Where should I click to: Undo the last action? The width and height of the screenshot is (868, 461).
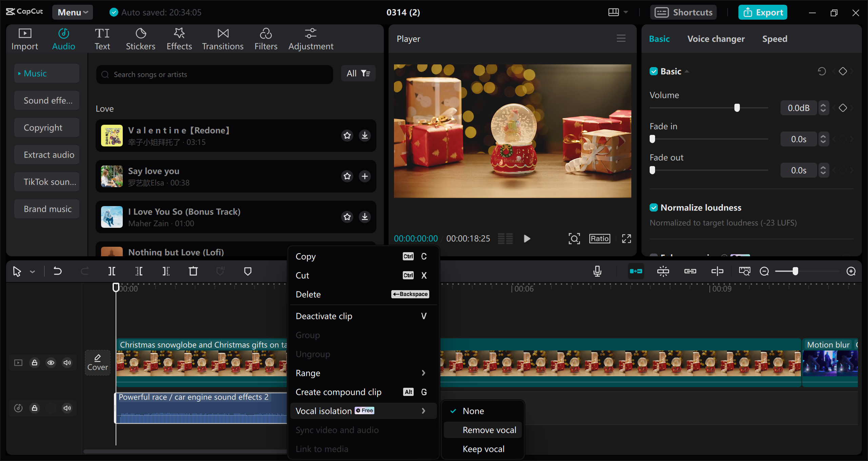point(58,271)
